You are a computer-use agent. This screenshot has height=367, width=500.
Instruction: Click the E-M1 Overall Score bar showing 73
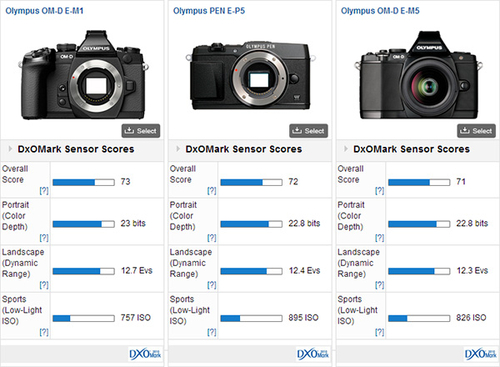point(84,182)
